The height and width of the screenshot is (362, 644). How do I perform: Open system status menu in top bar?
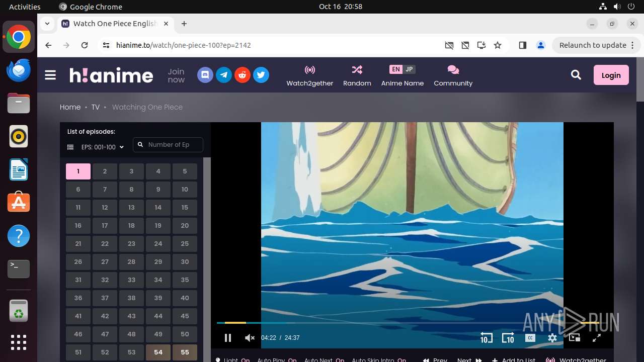point(617,7)
